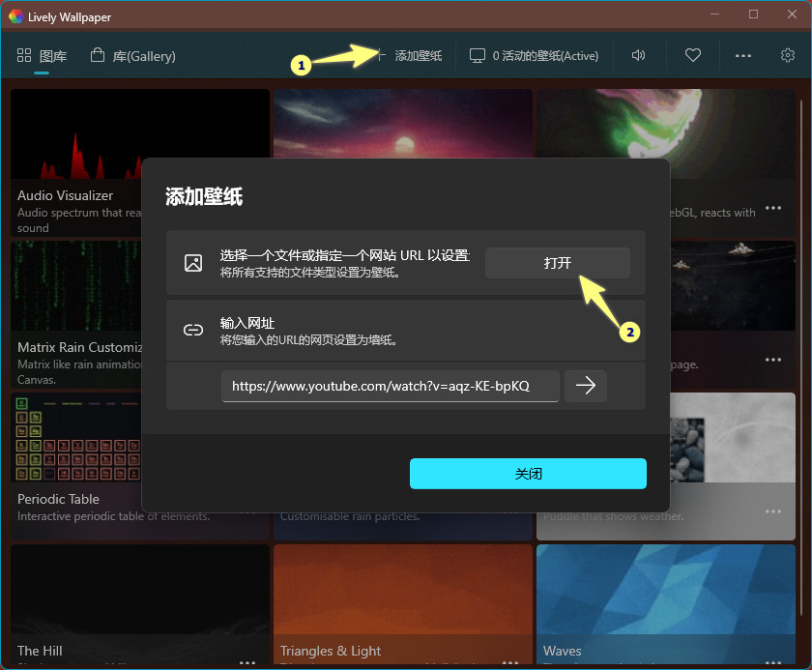Switch to the 图库 library tab
The height and width of the screenshot is (670, 812).
pyautogui.click(x=42, y=56)
